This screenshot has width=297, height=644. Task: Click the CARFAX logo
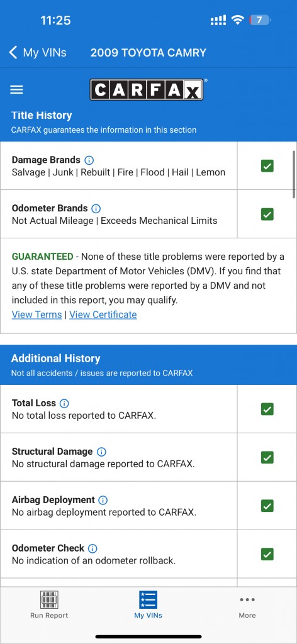pos(147,89)
